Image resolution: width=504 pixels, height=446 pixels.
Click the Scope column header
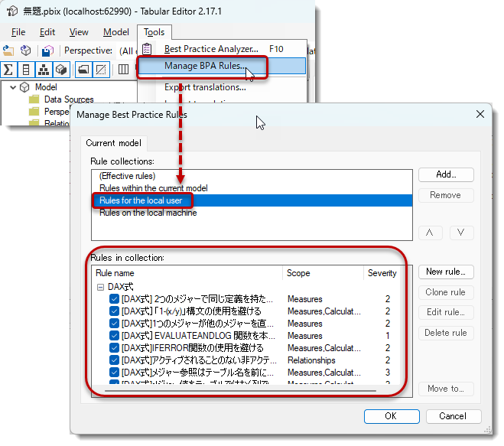click(323, 273)
